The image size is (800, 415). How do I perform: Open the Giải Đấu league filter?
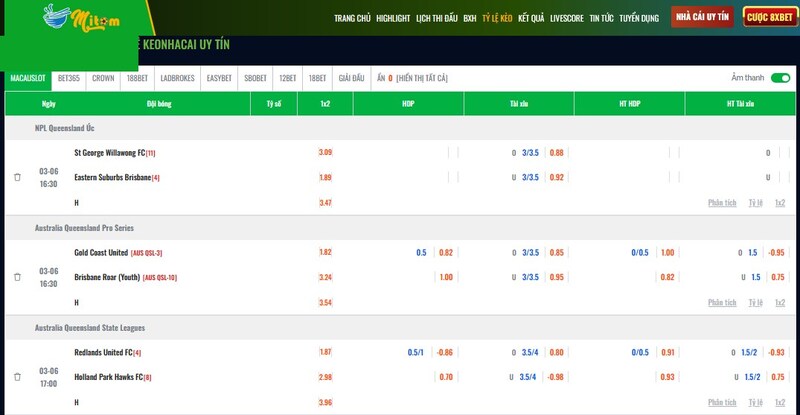pyautogui.click(x=352, y=78)
